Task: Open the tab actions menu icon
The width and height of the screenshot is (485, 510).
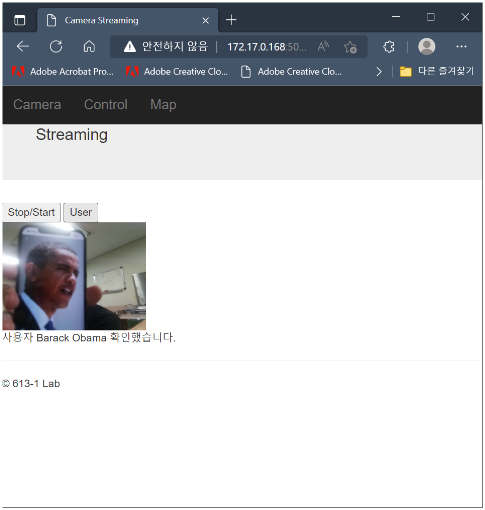Action: coord(20,20)
